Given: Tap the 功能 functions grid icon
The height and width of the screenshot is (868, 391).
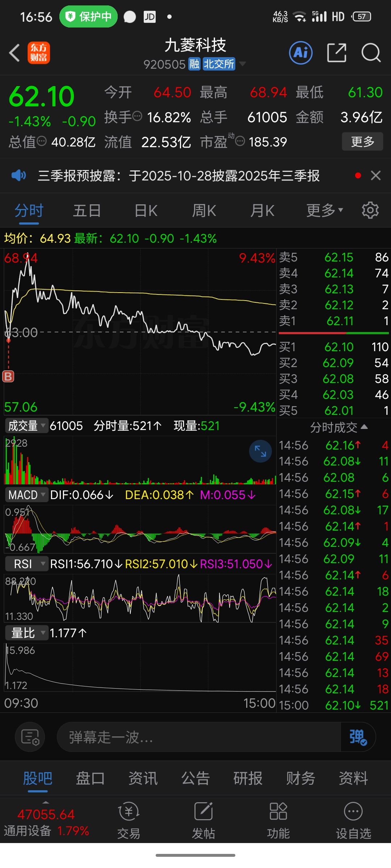Looking at the screenshot, I should point(278,821).
